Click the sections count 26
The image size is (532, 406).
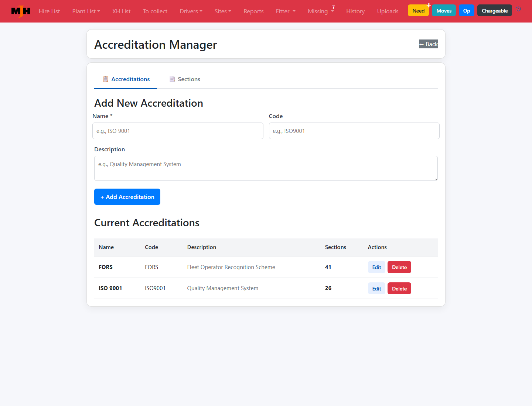[328, 288]
